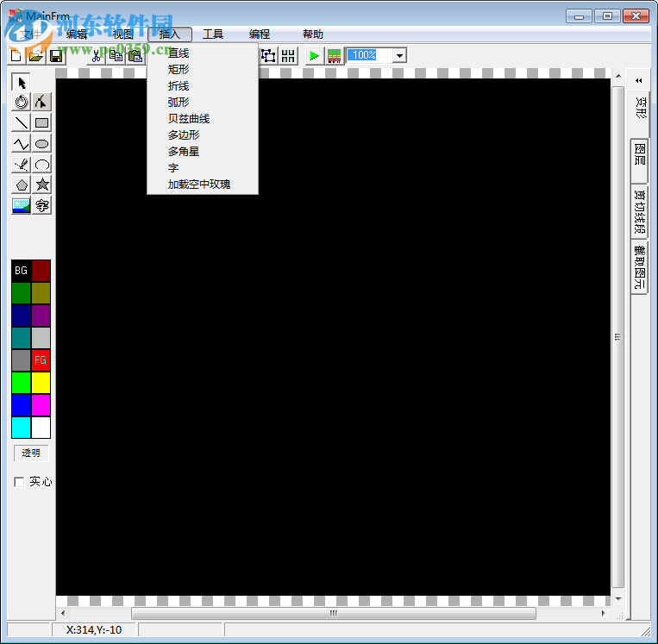Image resolution: width=658 pixels, height=644 pixels.
Task: Select the ellipse tool
Action: point(41,143)
